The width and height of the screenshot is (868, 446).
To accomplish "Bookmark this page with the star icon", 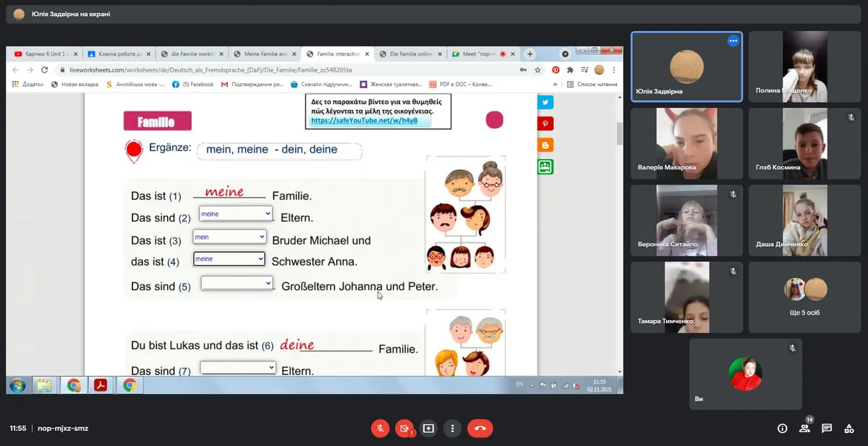I will click(x=537, y=70).
